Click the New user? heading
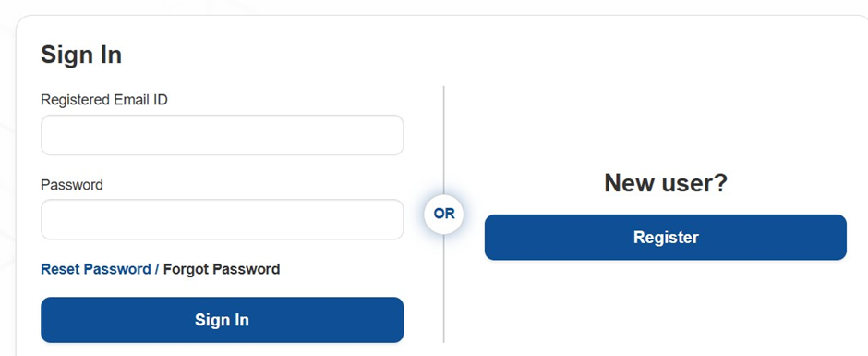The height and width of the screenshot is (356, 868). (x=666, y=183)
